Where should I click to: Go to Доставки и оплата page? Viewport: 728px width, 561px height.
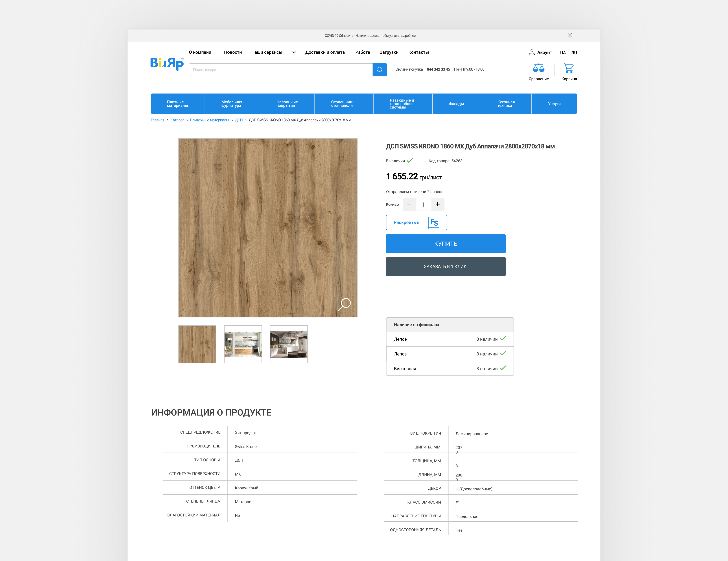(325, 52)
